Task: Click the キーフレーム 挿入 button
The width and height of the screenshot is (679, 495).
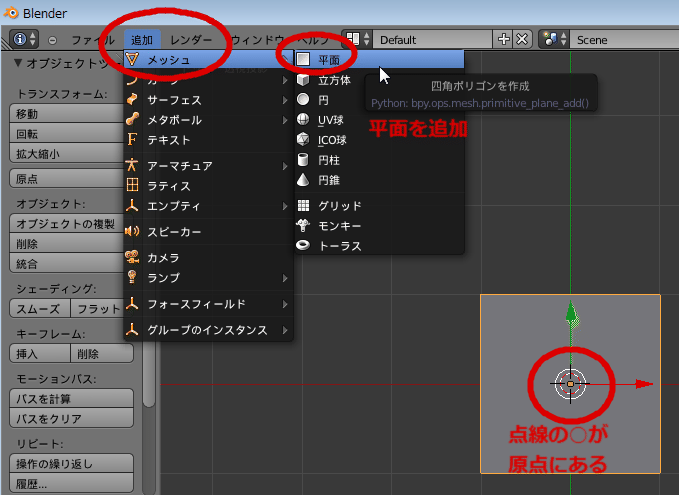Action: 40,353
